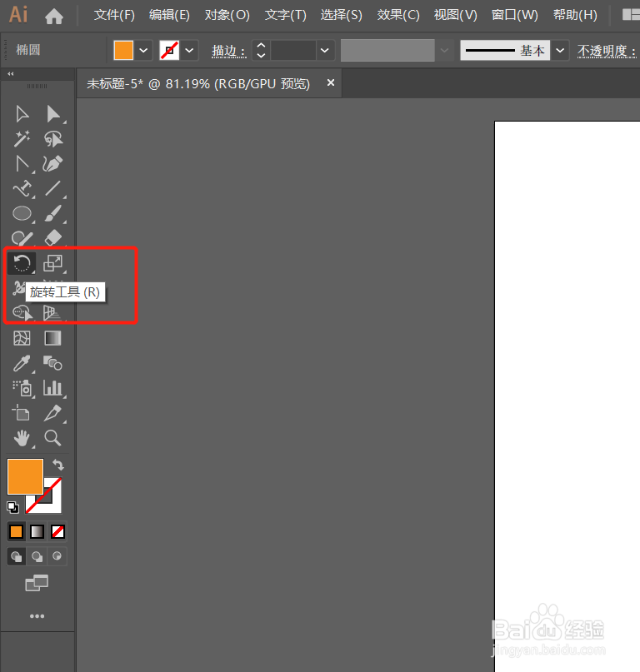The image size is (640, 672).
Task: Activate the Hand tool
Action: (x=22, y=438)
